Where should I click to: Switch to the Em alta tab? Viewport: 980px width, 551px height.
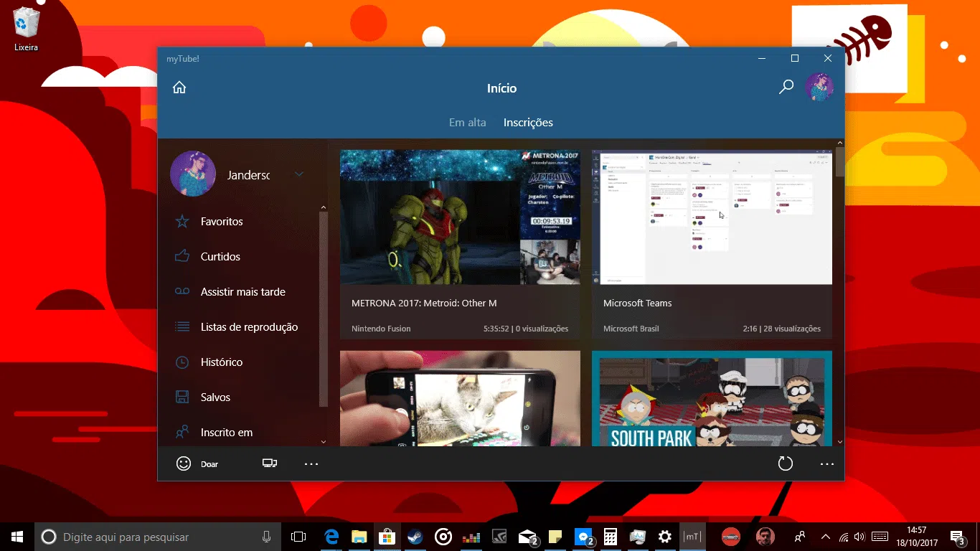468,123
